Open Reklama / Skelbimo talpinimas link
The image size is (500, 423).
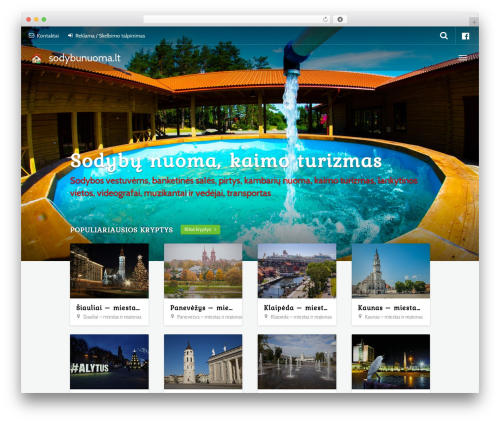[110, 36]
